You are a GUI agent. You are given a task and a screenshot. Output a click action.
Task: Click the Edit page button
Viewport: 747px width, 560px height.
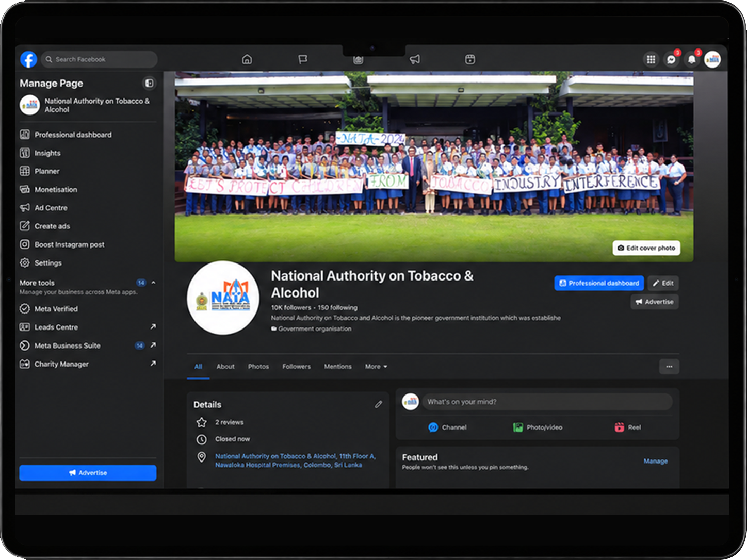(663, 283)
